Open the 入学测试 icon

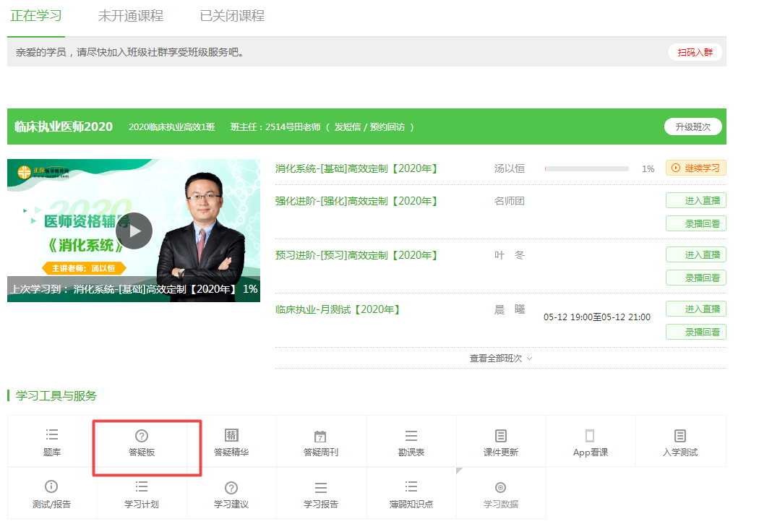pyautogui.click(x=679, y=436)
